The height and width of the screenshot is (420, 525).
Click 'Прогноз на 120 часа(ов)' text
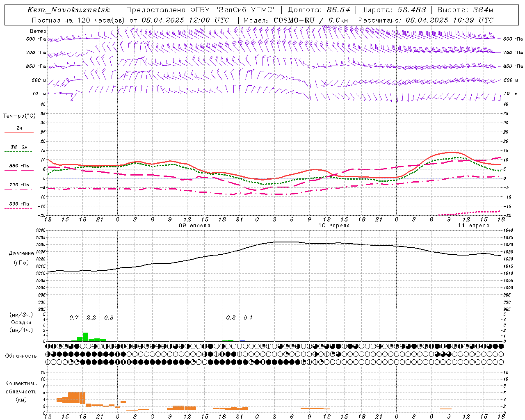(78, 20)
